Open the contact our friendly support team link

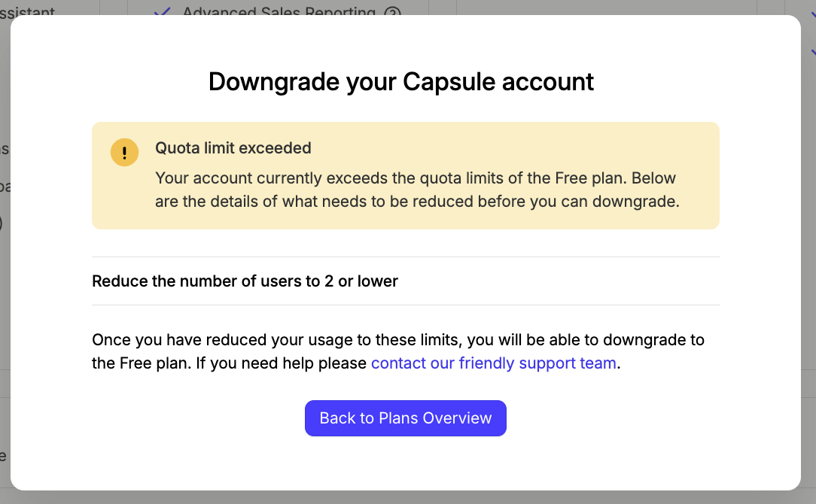pyautogui.click(x=493, y=363)
